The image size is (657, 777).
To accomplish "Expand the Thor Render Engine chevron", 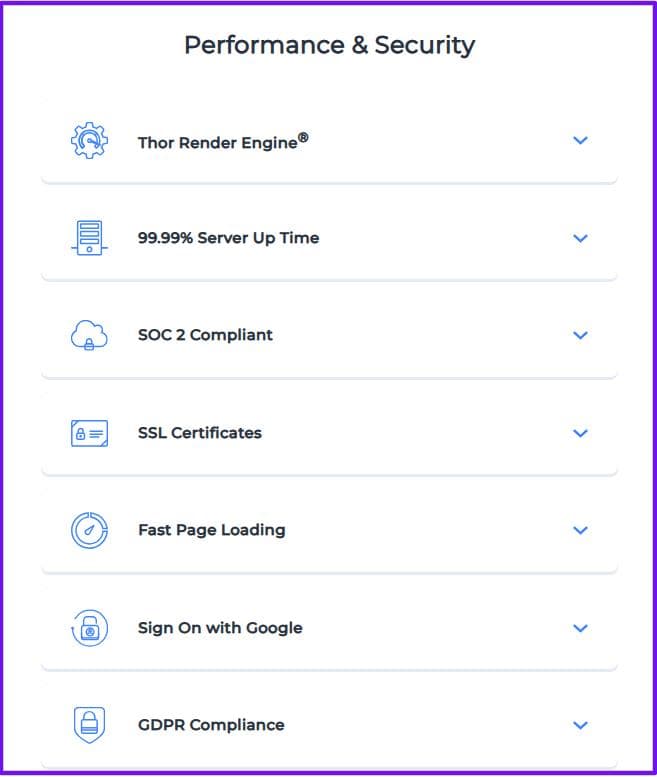I will click(580, 141).
